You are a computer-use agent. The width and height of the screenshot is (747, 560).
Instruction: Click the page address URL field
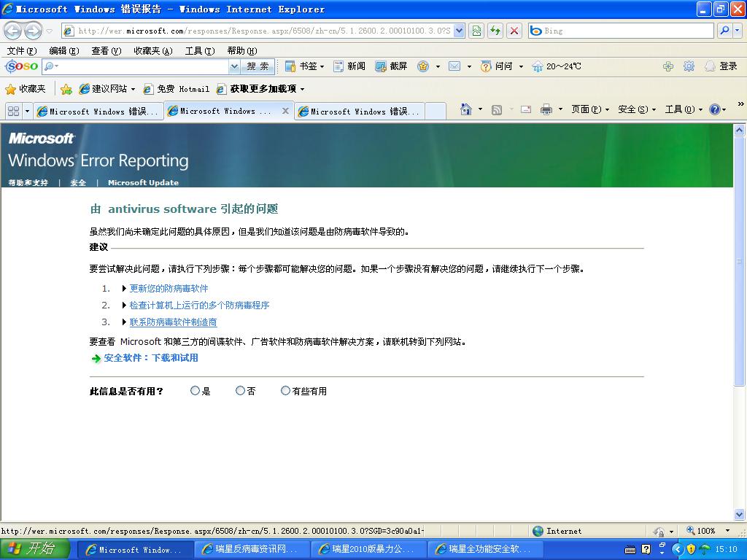[264, 31]
